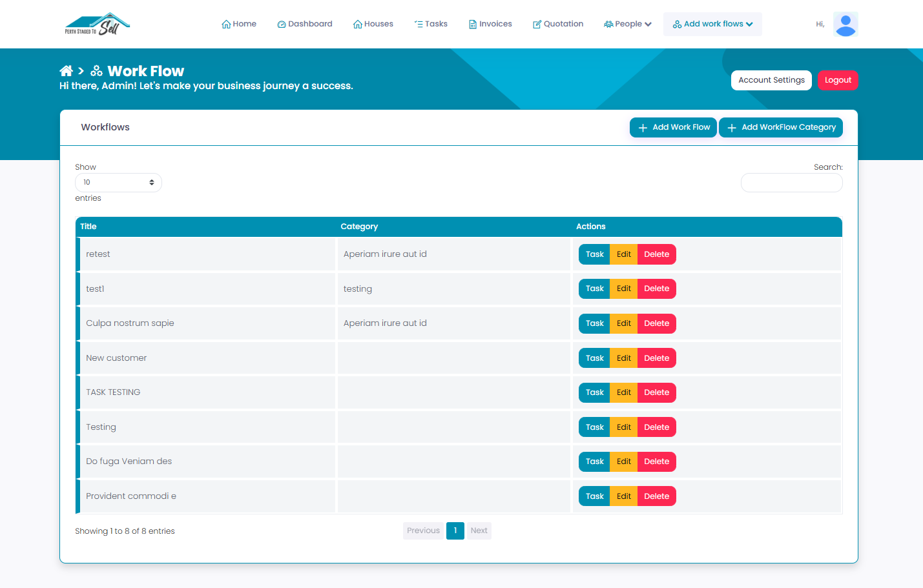Click the Perth Staged To Sell logo

pyautogui.click(x=98, y=24)
